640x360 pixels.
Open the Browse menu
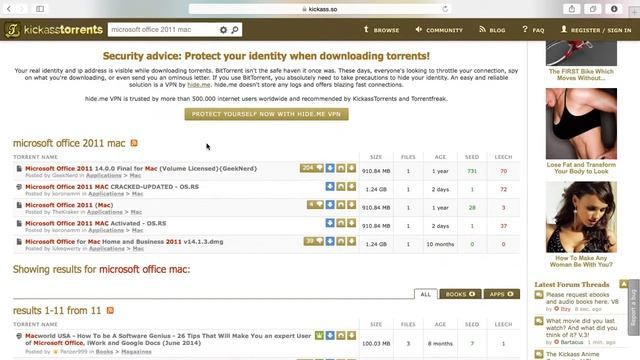(381, 30)
